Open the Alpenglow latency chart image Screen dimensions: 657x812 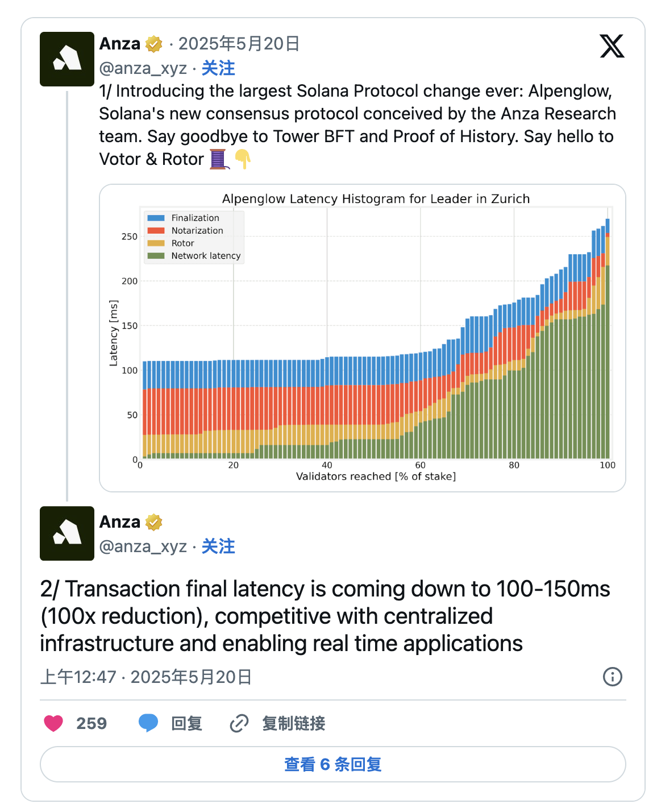[x=363, y=338]
